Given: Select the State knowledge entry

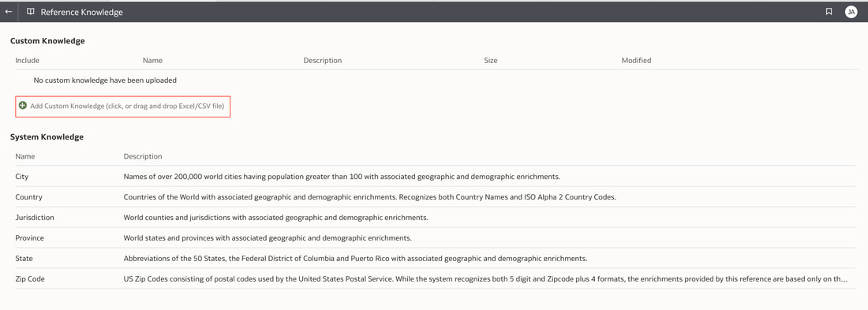Looking at the screenshot, I should [x=434, y=259].
